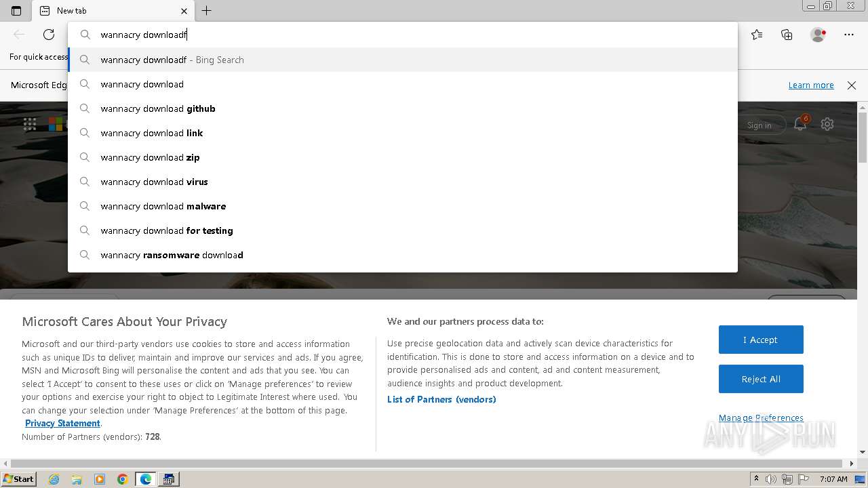Open the Privacy Statement link
The height and width of the screenshot is (488, 868).
(62, 423)
